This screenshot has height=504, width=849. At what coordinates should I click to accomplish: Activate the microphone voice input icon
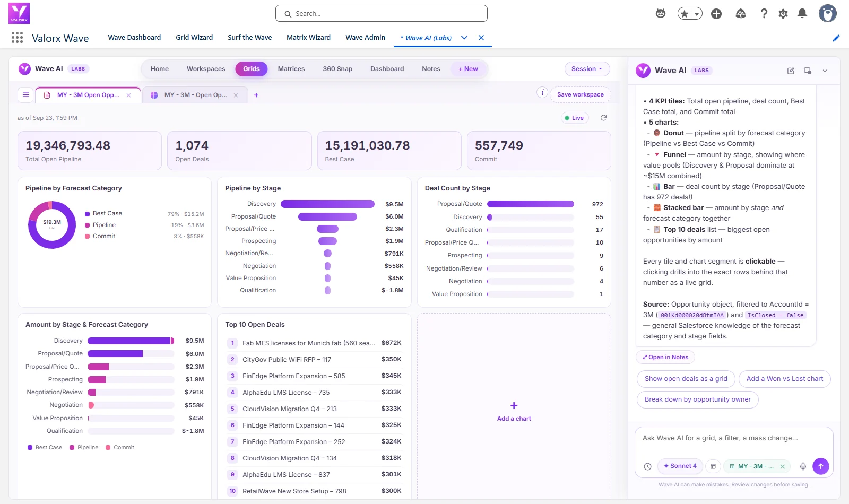click(803, 466)
